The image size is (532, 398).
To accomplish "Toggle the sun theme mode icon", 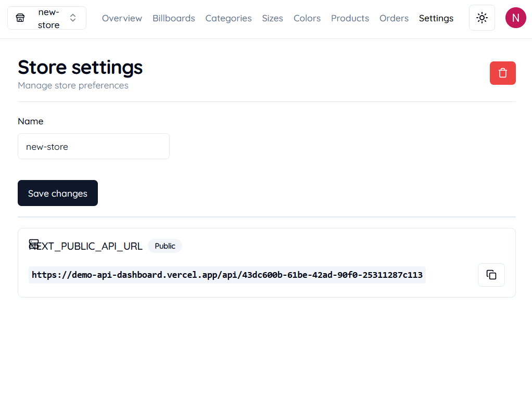I will [x=482, y=18].
